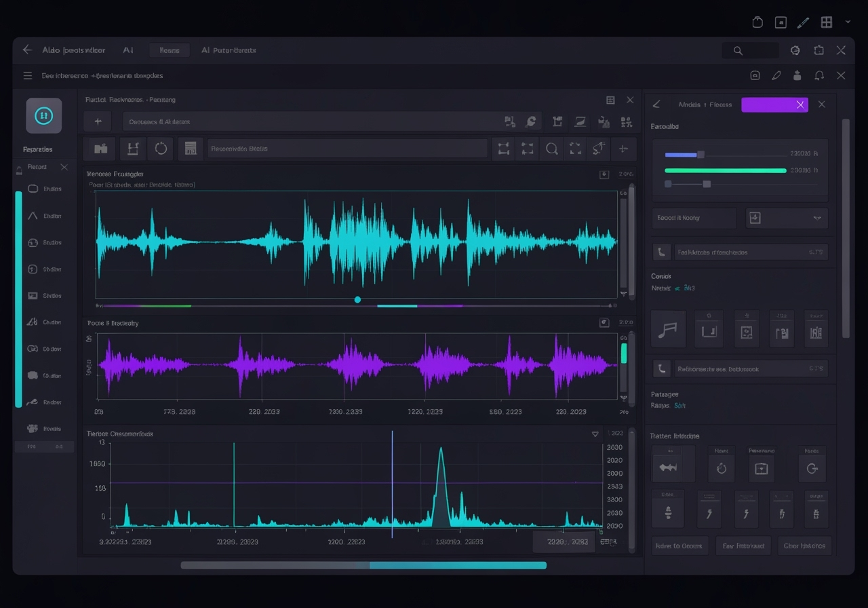Open the chevron menu at top-right corner

pos(848,22)
